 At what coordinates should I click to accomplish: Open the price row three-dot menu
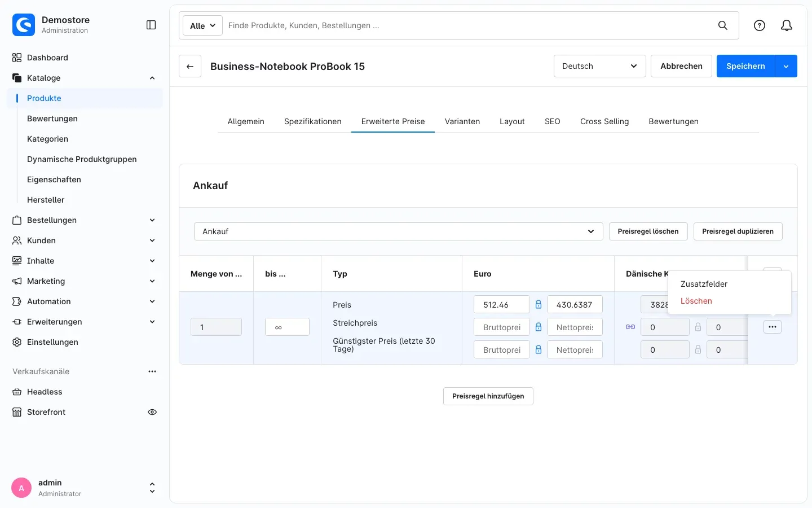coord(773,327)
